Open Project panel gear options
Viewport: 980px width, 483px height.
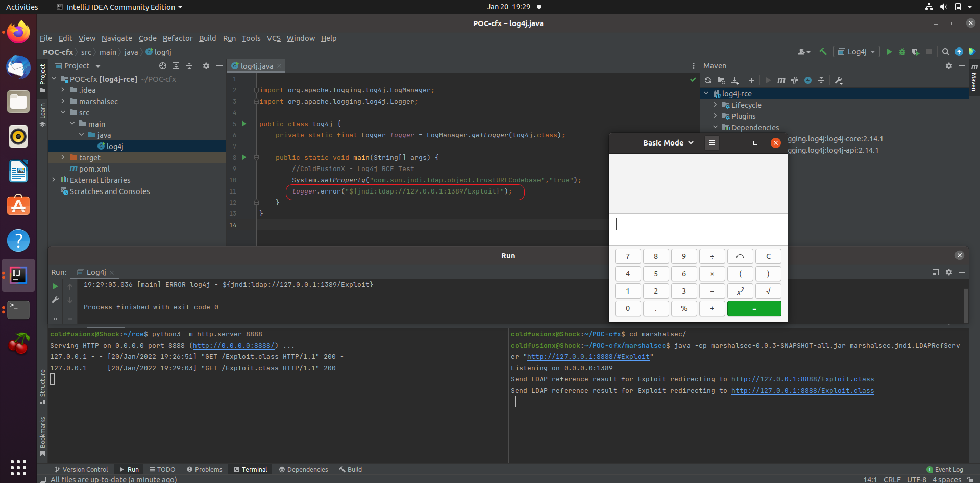coord(206,66)
